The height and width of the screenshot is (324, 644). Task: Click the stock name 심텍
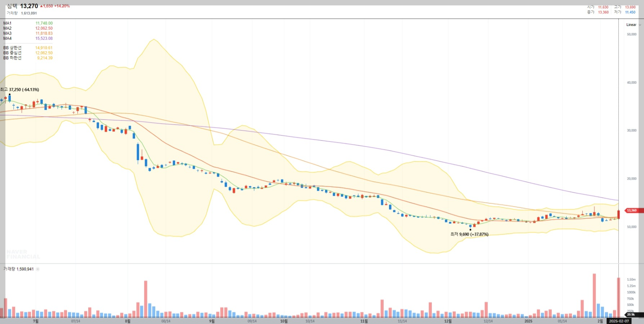tap(12, 6)
